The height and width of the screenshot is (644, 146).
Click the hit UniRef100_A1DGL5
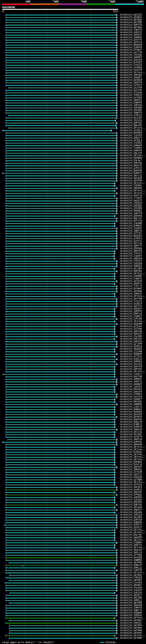pos(131,304)
